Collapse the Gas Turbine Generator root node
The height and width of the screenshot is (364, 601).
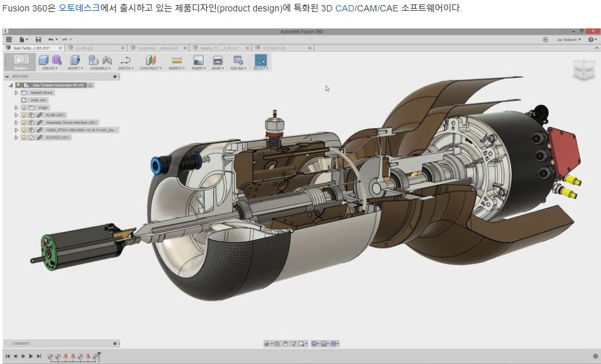[x=11, y=85]
